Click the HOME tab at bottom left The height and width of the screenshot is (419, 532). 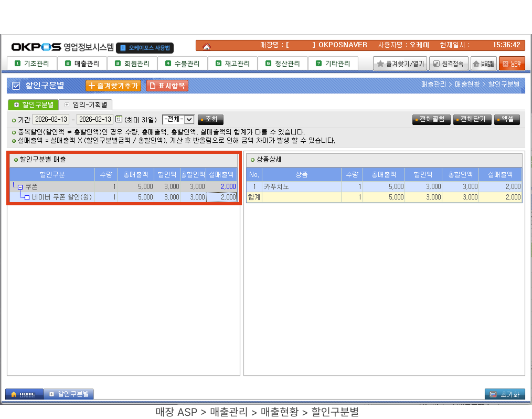coord(24,394)
